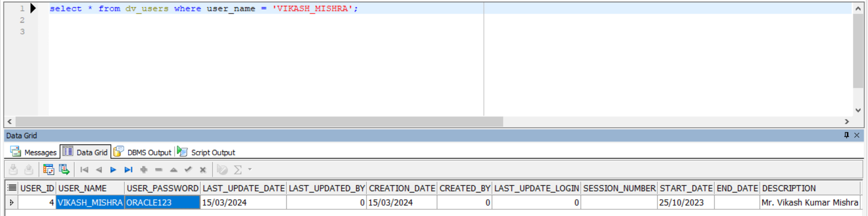Pin the Data Grid panel
This screenshot has height=216, width=868.
click(846, 135)
